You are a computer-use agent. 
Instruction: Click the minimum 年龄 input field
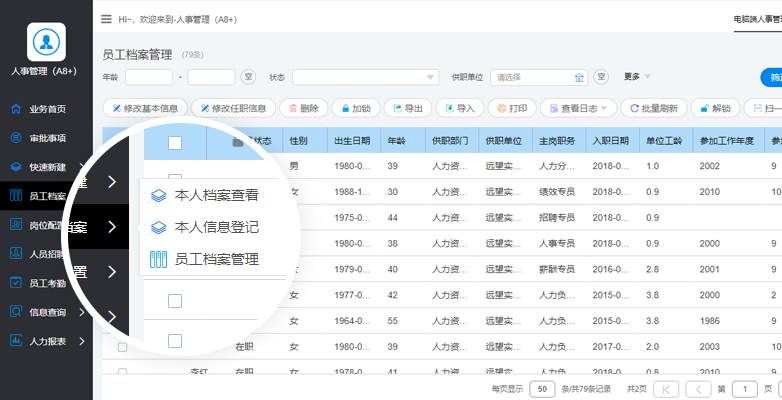149,77
